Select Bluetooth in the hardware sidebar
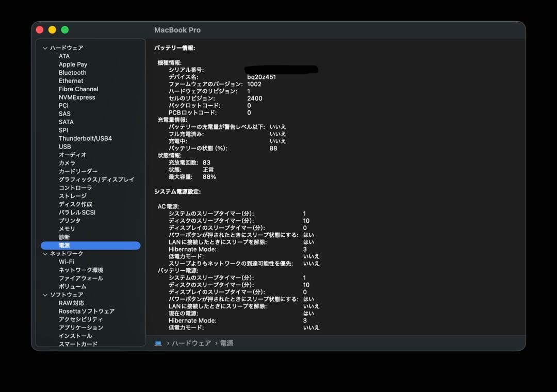 pos(72,72)
